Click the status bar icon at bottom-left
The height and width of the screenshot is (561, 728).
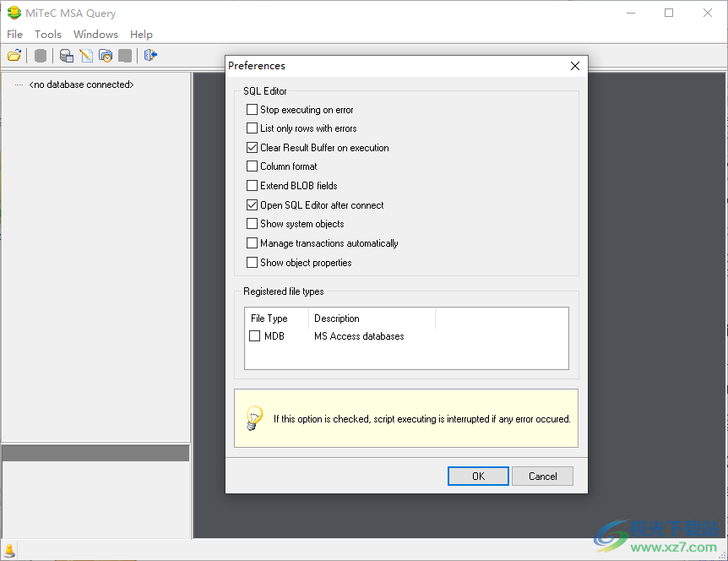click(10, 551)
